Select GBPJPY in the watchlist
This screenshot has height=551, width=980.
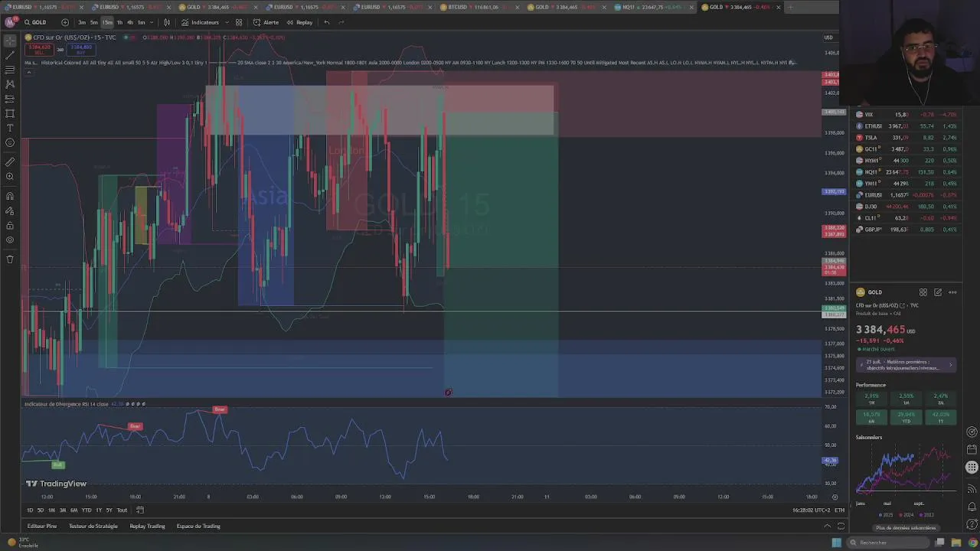906,230
